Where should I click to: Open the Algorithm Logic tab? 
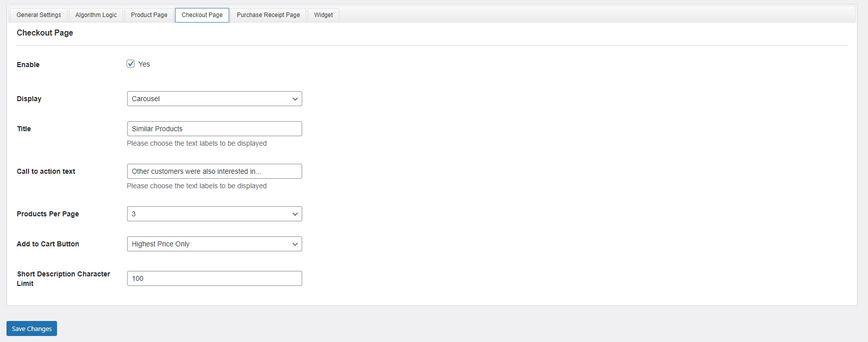[x=96, y=15]
